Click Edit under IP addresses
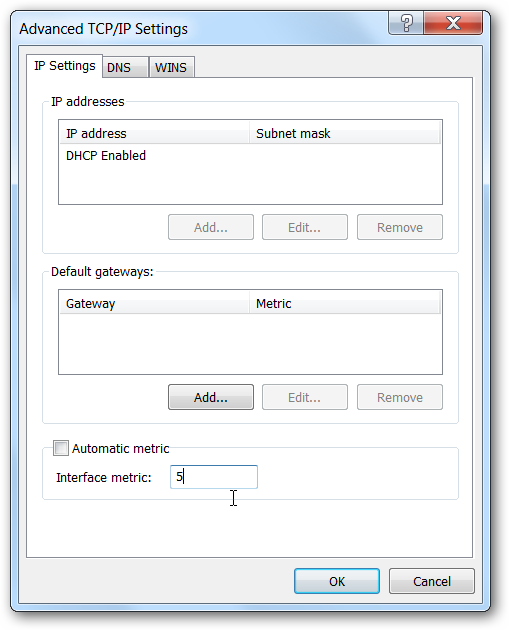The height and width of the screenshot is (630, 509). (305, 227)
